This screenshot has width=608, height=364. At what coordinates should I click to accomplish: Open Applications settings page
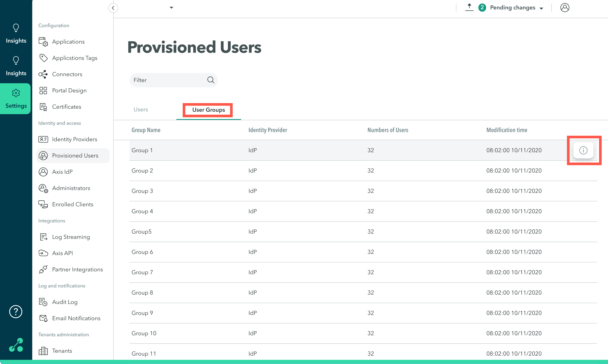point(68,42)
